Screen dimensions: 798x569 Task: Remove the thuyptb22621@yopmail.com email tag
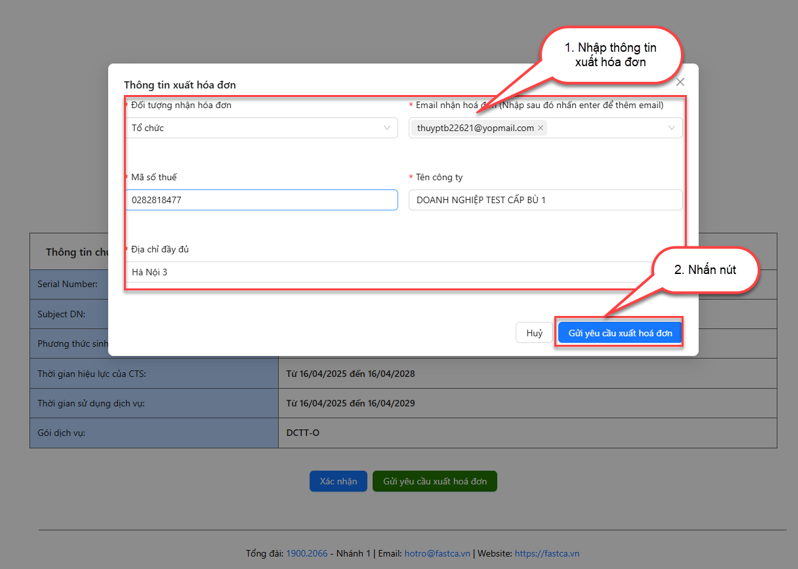541,128
